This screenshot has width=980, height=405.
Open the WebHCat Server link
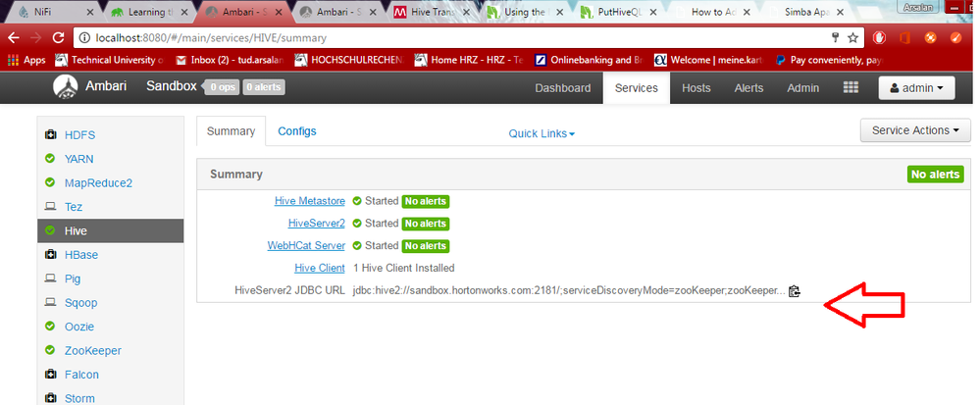pos(306,245)
